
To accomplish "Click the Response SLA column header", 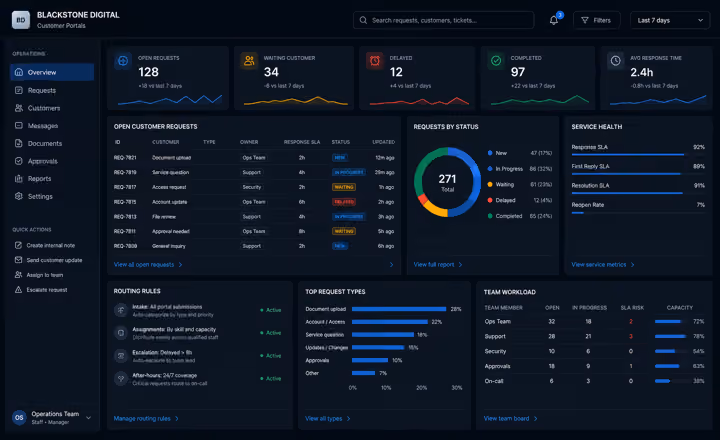I will (302, 142).
